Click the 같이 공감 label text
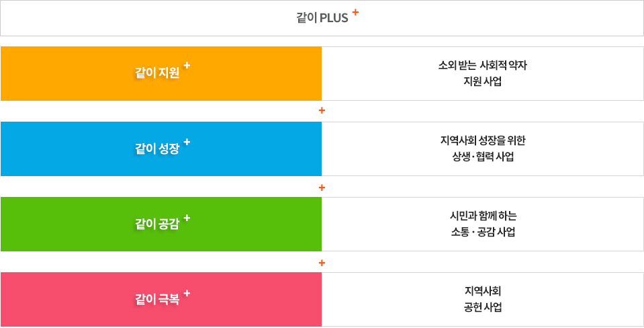This screenshot has width=644, height=328. 157,224
